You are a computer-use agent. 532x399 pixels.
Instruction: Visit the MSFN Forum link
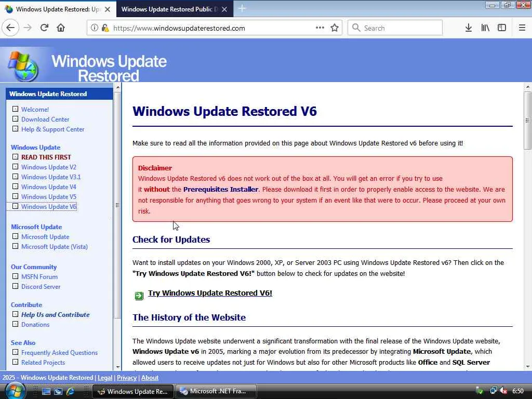tap(39, 276)
